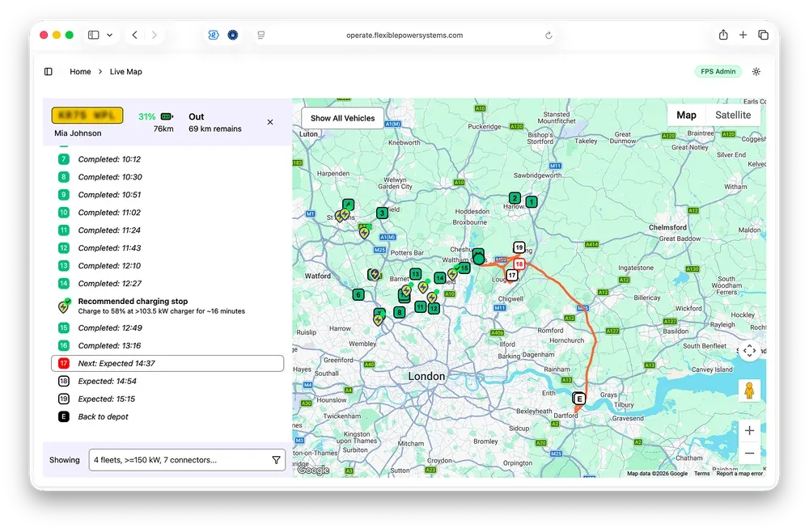Select stop 17 Next: Expected 14:37
809x532 pixels.
(x=167, y=364)
